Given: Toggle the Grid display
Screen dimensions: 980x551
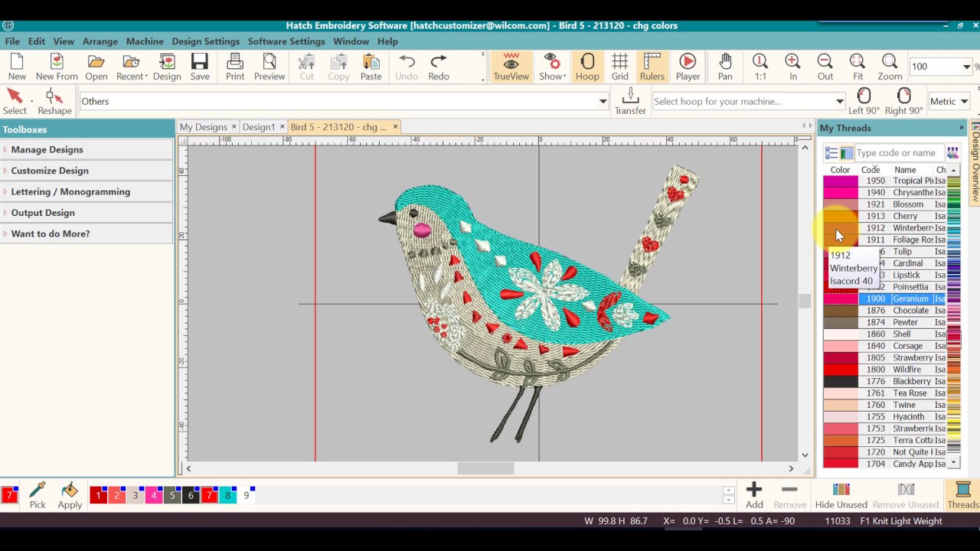Looking at the screenshot, I should pyautogui.click(x=620, y=67).
